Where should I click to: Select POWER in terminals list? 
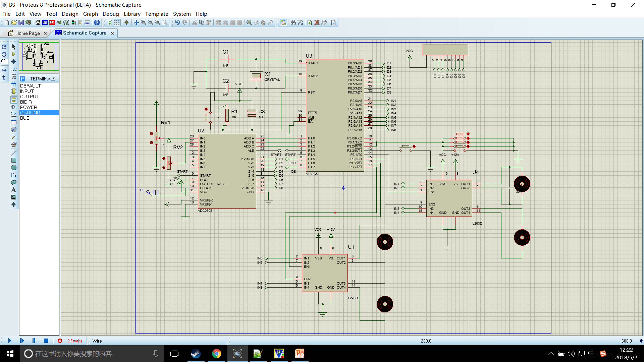click(39, 107)
